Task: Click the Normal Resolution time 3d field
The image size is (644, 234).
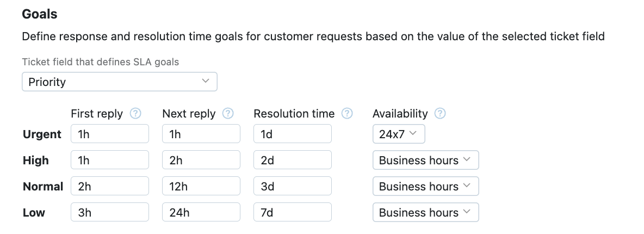Action: pos(293,187)
